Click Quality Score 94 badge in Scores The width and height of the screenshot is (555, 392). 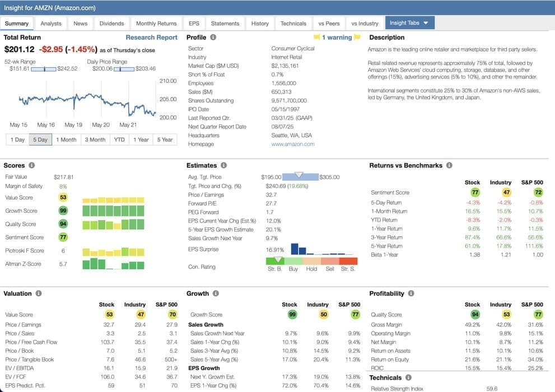pos(63,224)
